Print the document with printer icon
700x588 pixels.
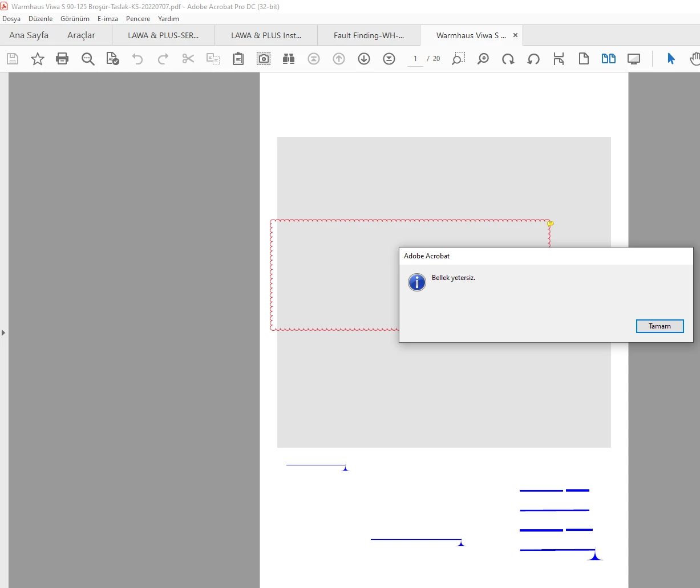click(x=62, y=59)
